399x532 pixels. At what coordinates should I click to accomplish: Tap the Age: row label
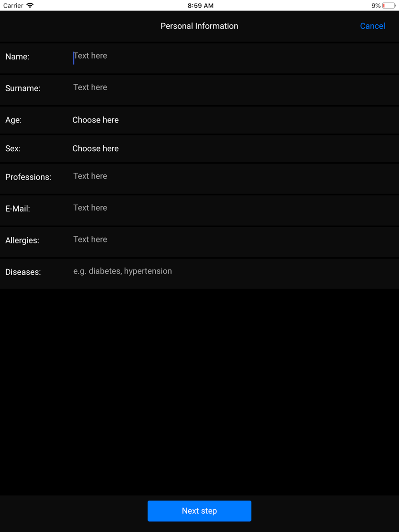click(14, 120)
